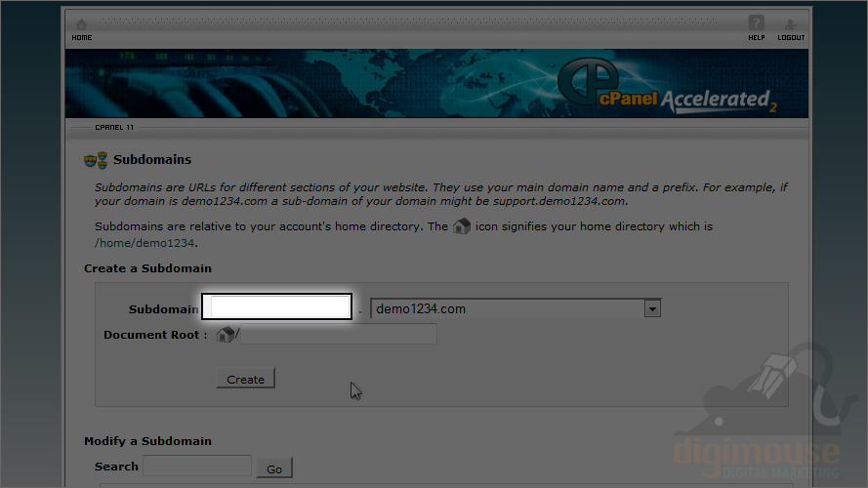The image size is (868, 488).
Task: Select the HELP text label
Action: tap(757, 38)
